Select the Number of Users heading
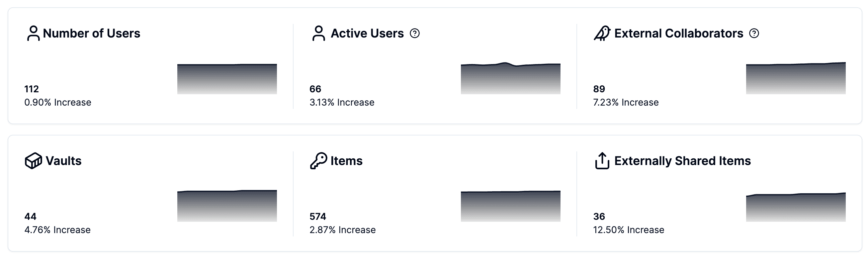This screenshot has height=258, width=868. (91, 33)
